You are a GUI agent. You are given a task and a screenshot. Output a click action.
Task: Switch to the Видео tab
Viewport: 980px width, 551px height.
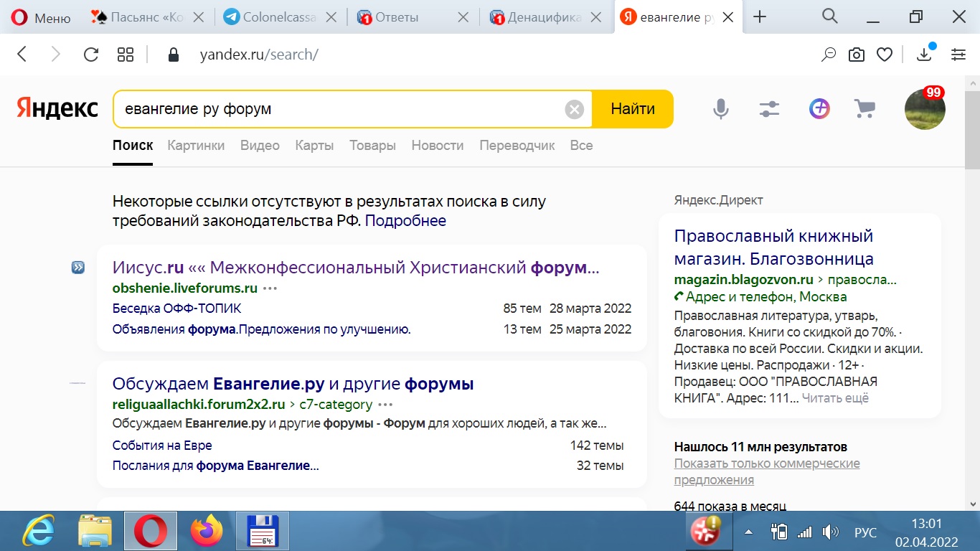260,146
